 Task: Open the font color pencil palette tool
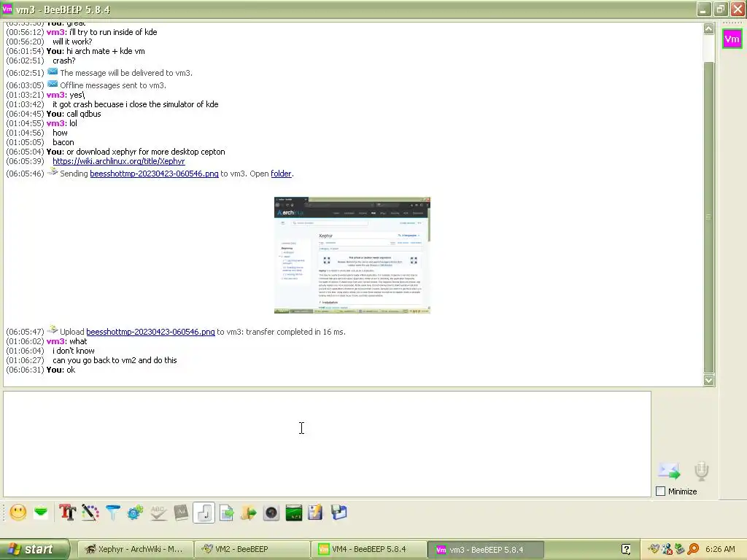pos(90,513)
